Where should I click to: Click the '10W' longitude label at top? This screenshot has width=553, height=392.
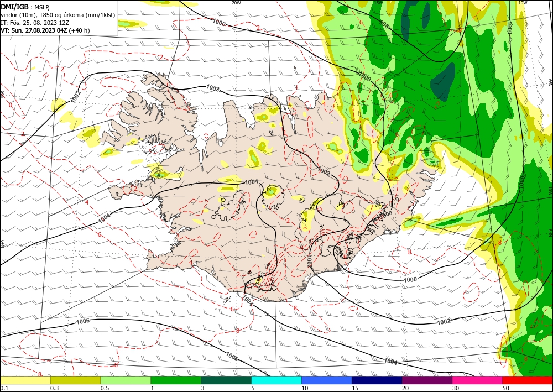(523, 3)
